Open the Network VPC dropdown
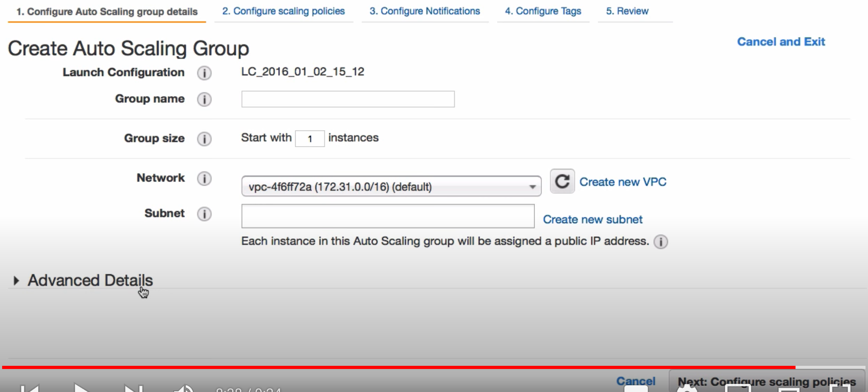The height and width of the screenshot is (392, 868). [391, 186]
